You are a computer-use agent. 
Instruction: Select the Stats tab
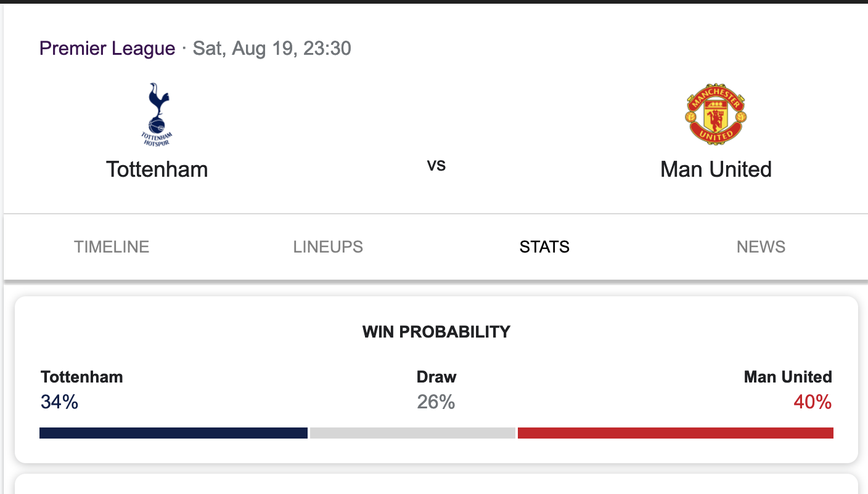[x=544, y=247]
